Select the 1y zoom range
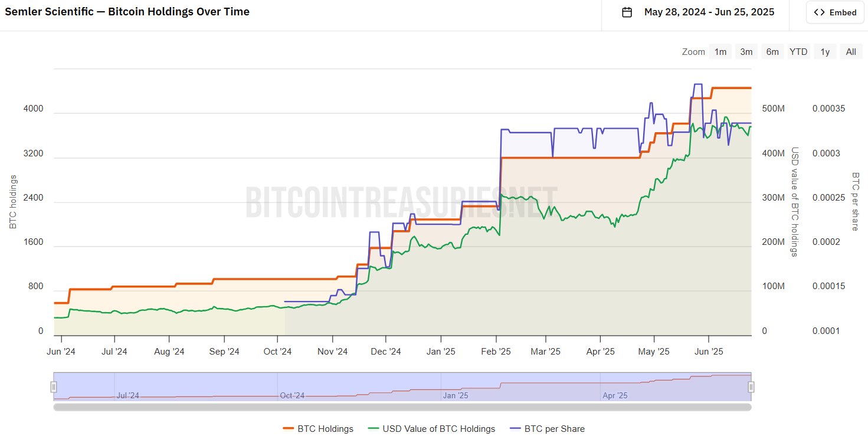 [x=825, y=52]
